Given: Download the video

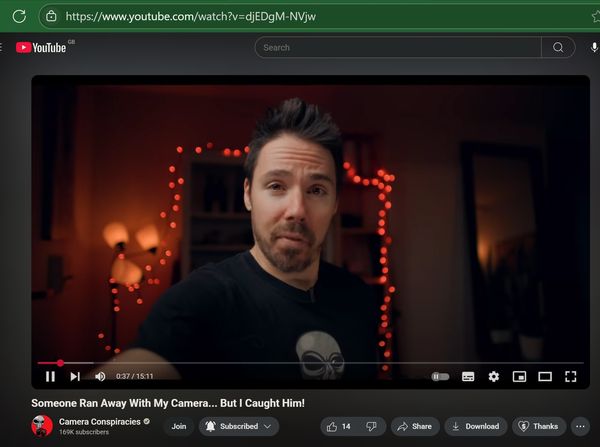Looking at the screenshot, I should pyautogui.click(x=474, y=426).
